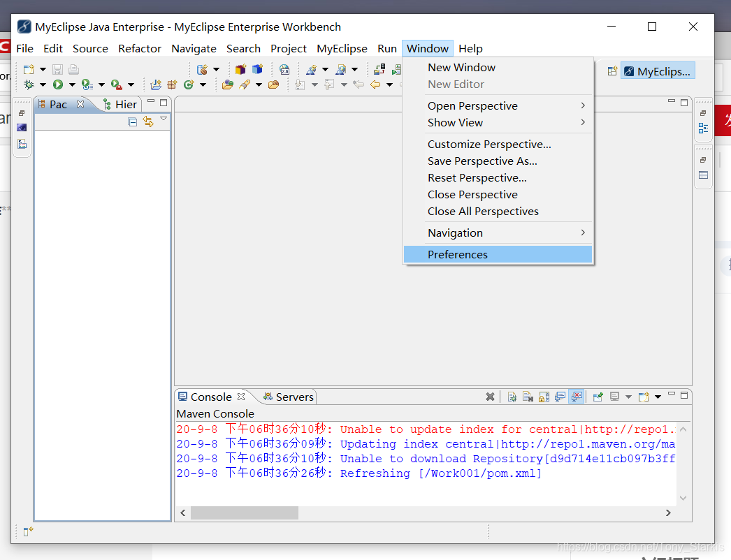Click the New Java Class icon

click(x=189, y=84)
